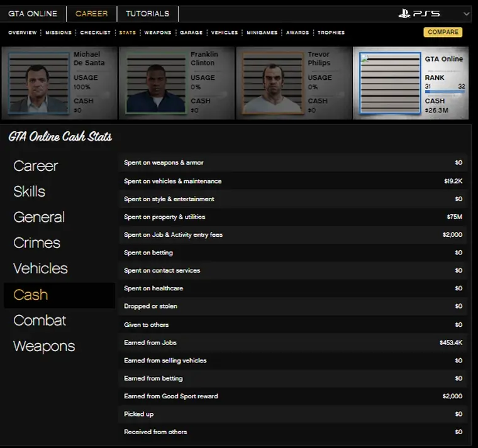This screenshot has width=478, height=448.
Task: Open the CHECKLIST sub-navigation item
Action: (96, 33)
